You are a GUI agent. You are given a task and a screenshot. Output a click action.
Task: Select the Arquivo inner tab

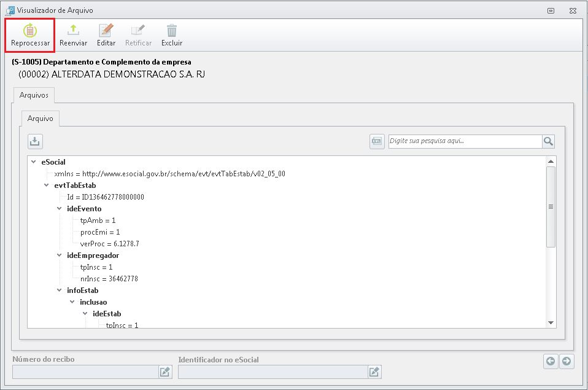(x=40, y=119)
